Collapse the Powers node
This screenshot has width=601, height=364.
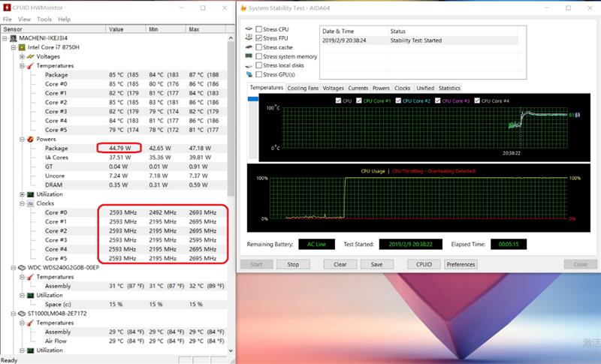coord(22,139)
